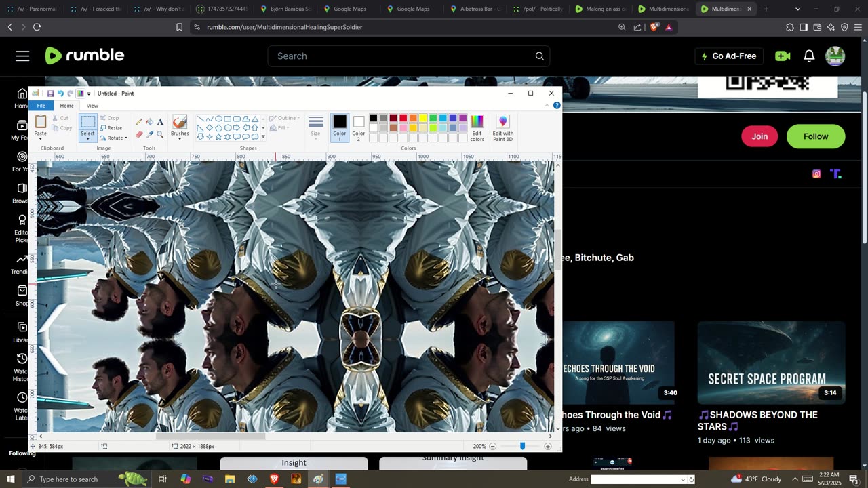The width and height of the screenshot is (868, 488).
Task: Click Paint's horizontal scrollbar thumb
Action: point(210,436)
